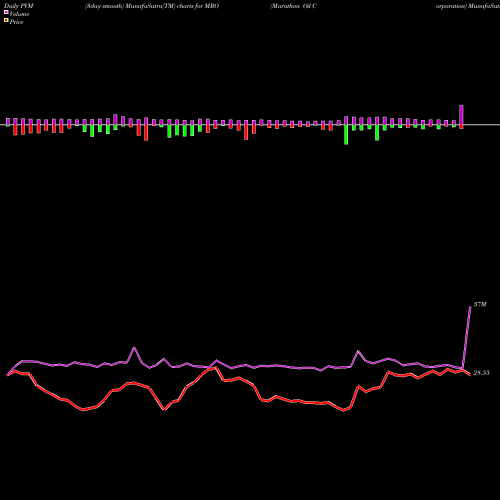Click the purple Volume legend swatch
Viewport: 500px width, 500px height.
click(x=6, y=12)
